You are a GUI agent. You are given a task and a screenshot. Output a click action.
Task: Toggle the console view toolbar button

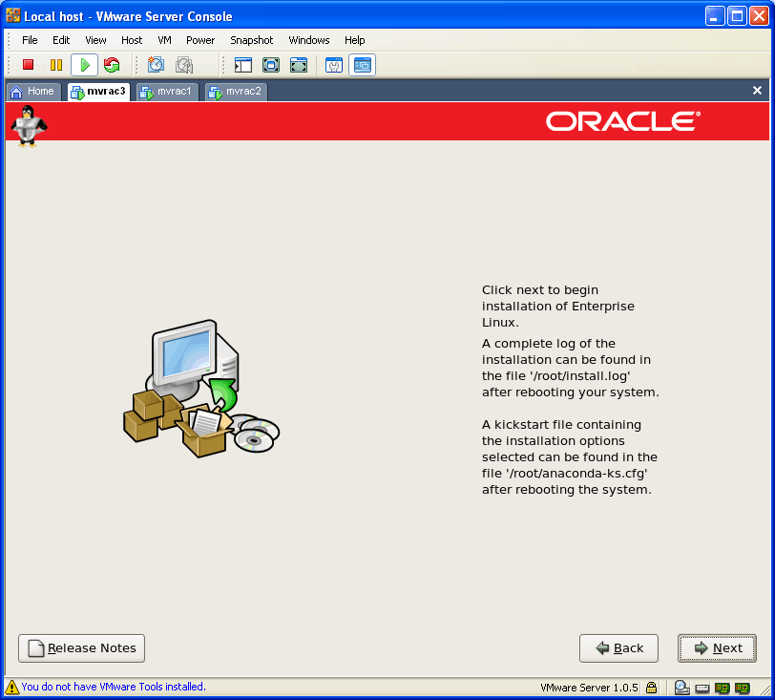(362, 65)
